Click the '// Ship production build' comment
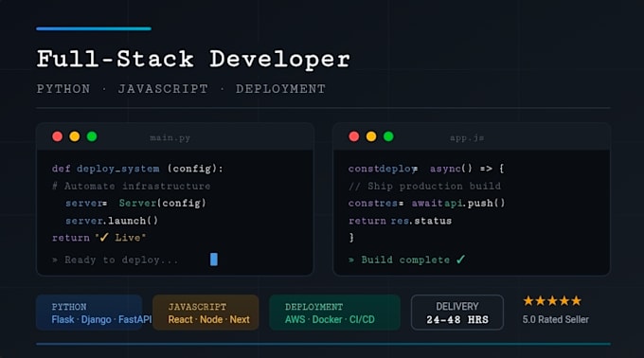644x358 pixels. point(424,186)
